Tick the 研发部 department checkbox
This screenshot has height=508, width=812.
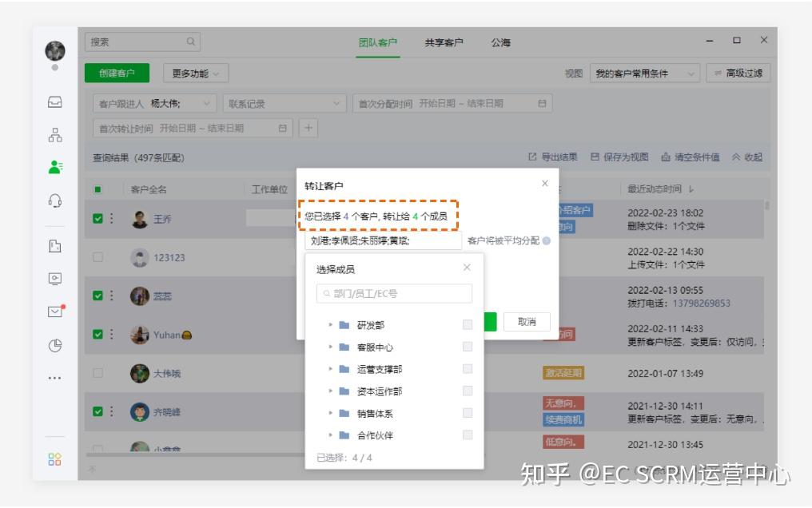pyautogui.click(x=466, y=325)
